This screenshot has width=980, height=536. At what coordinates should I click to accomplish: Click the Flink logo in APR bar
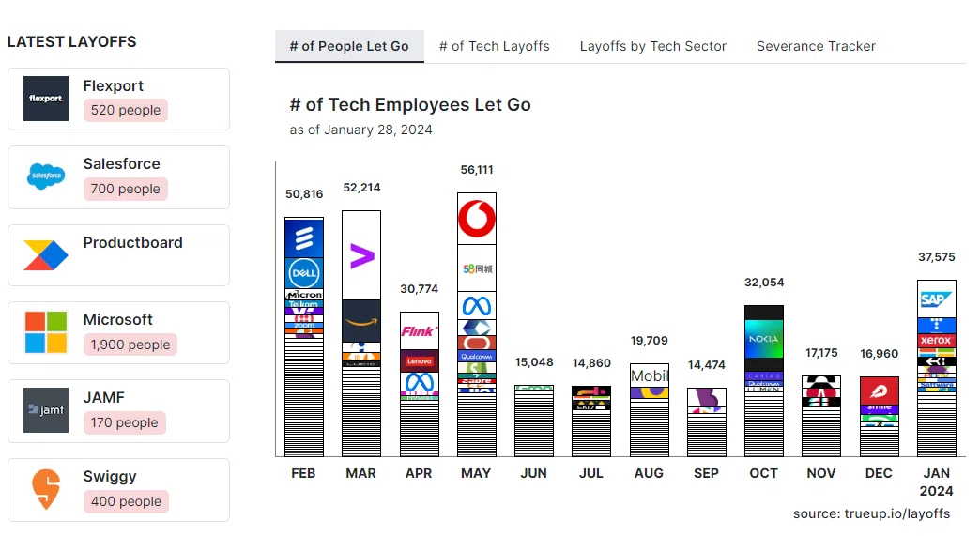coord(420,331)
